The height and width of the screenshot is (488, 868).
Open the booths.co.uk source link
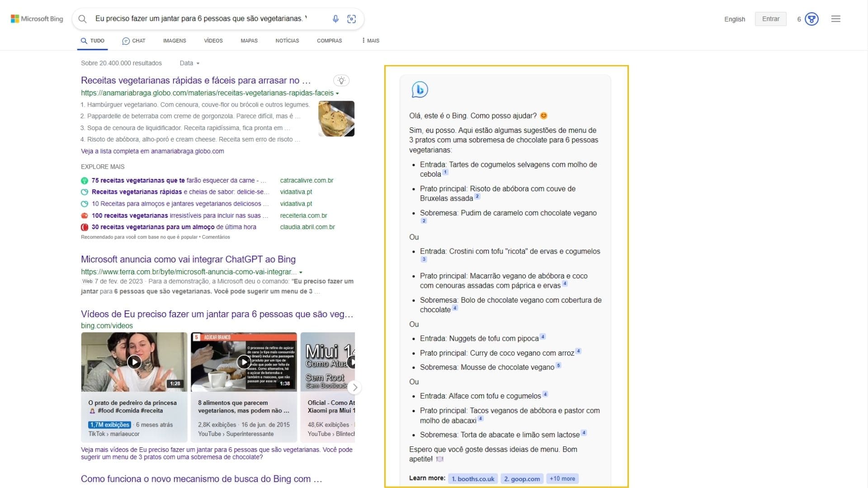[x=473, y=479]
